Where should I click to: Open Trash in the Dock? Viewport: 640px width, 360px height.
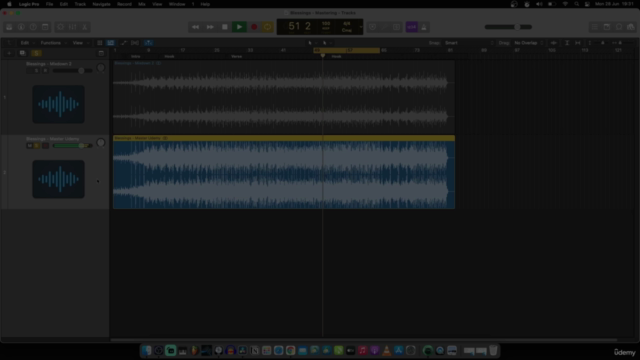pyautogui.click(x=493, y=350)
